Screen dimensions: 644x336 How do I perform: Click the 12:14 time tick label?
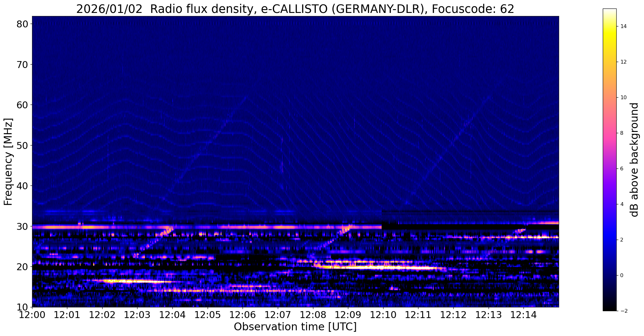pyautogui.click(x=524, y=315)
